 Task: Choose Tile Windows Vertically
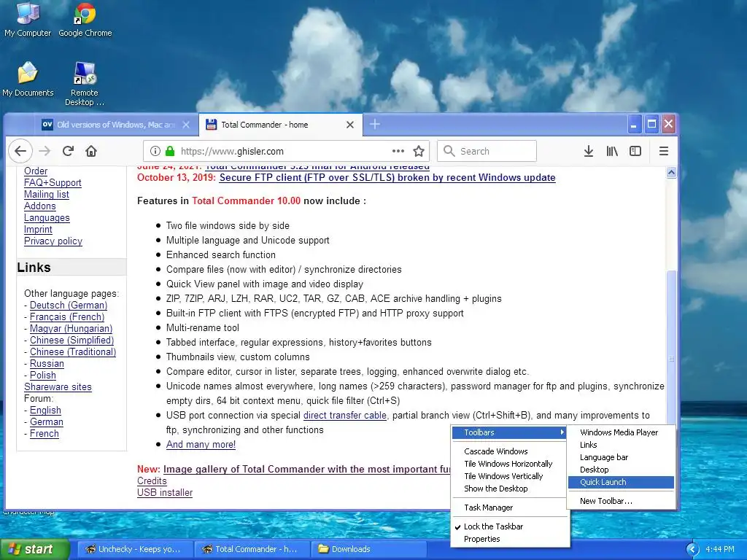click(503, 475)
